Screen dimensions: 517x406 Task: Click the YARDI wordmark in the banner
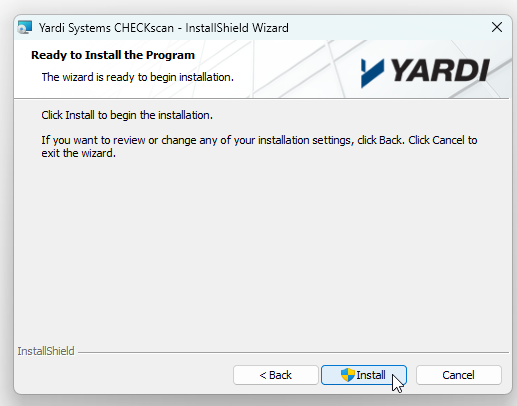point(440,70)
